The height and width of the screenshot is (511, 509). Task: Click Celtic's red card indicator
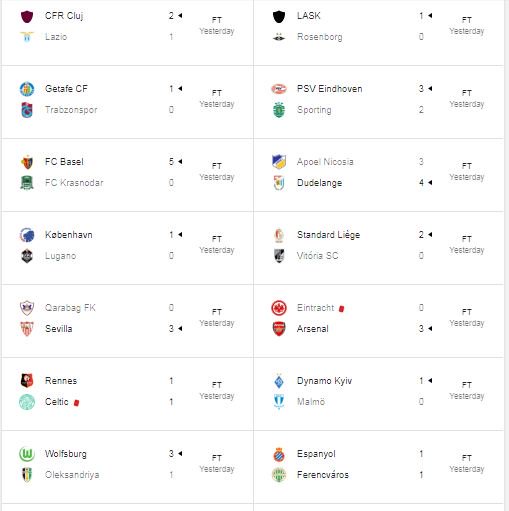[x=76, y=403]
